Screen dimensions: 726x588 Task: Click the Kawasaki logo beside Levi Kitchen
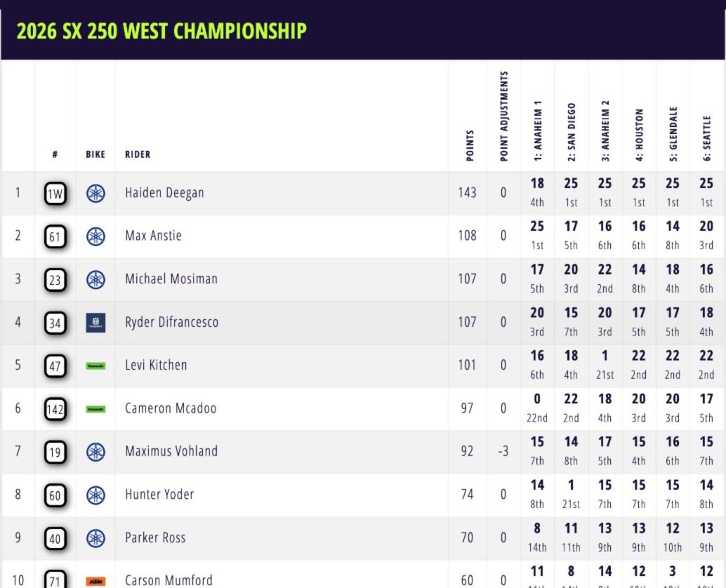pyautogui.click(x=95, y=366)
